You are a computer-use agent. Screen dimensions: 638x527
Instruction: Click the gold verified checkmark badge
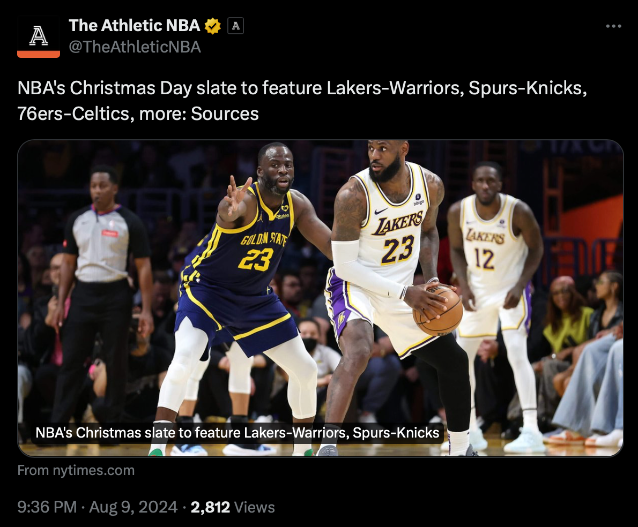(212, 26)
